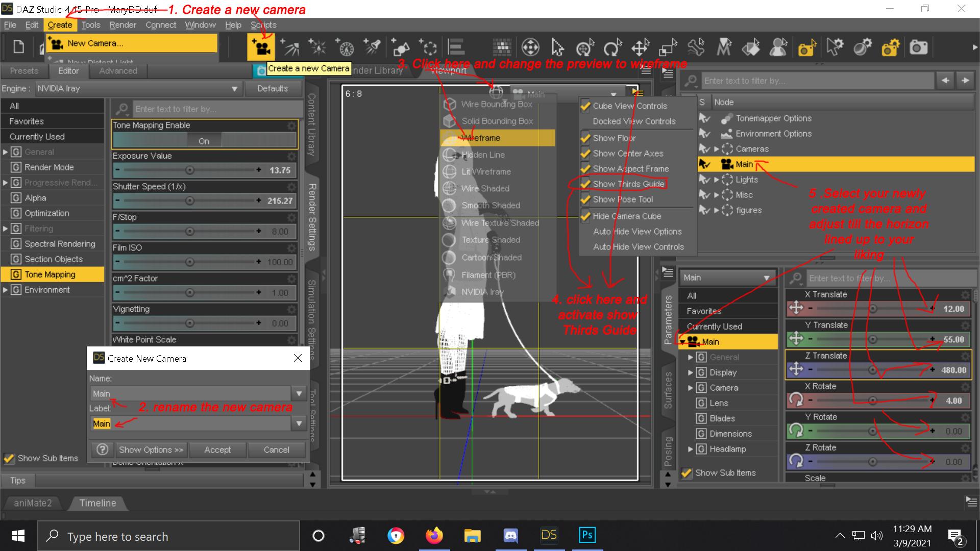Select the Translate tool in toolbar

click(640, 47)
